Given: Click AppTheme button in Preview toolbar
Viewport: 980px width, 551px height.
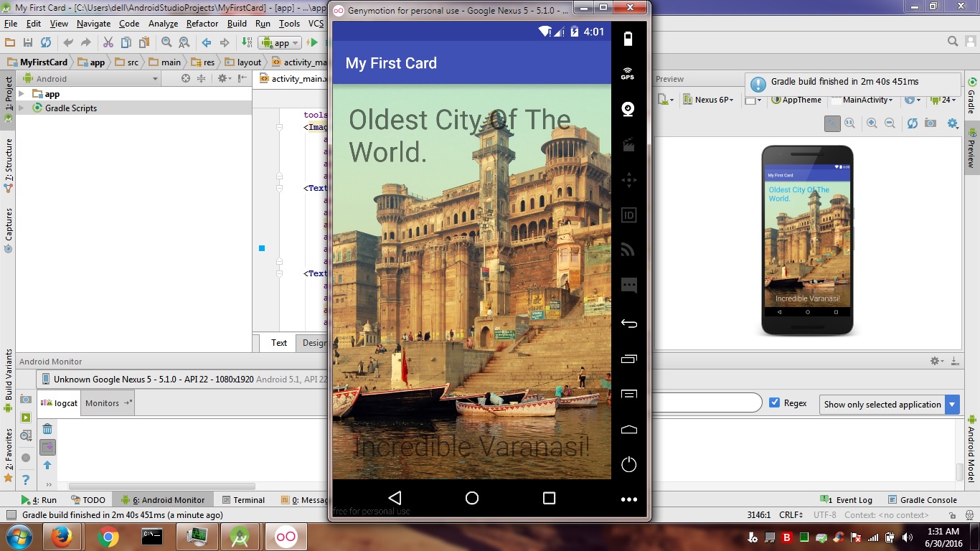Looking at the screenshot, I should click(x=796, y=100).
